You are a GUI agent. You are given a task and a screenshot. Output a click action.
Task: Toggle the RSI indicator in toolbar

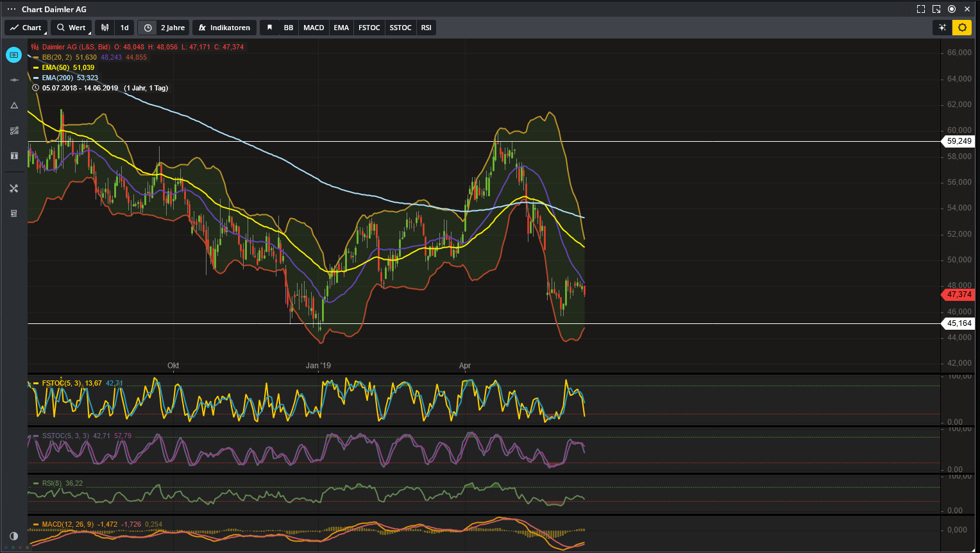pos(426,28)
